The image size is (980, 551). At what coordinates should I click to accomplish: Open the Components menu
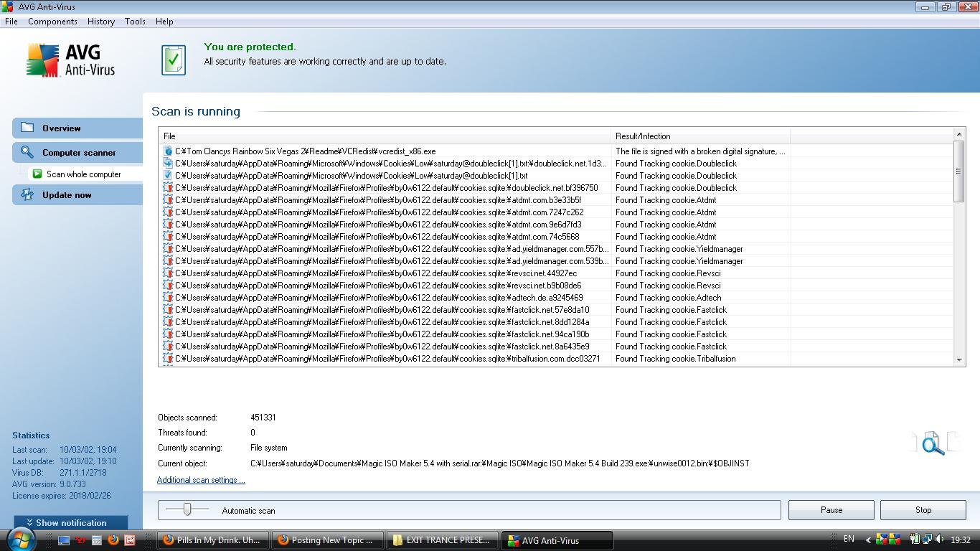(52, 22)
